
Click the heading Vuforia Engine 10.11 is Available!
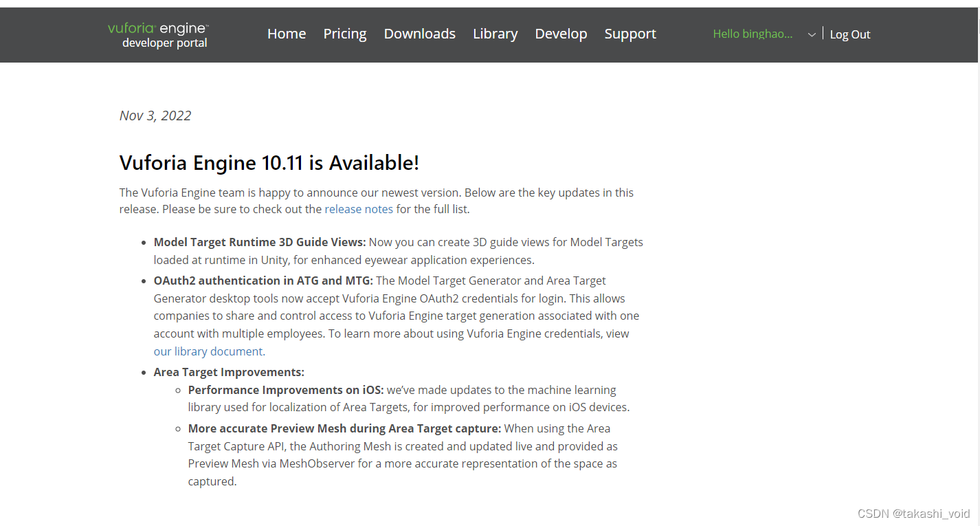click(269, 163)
